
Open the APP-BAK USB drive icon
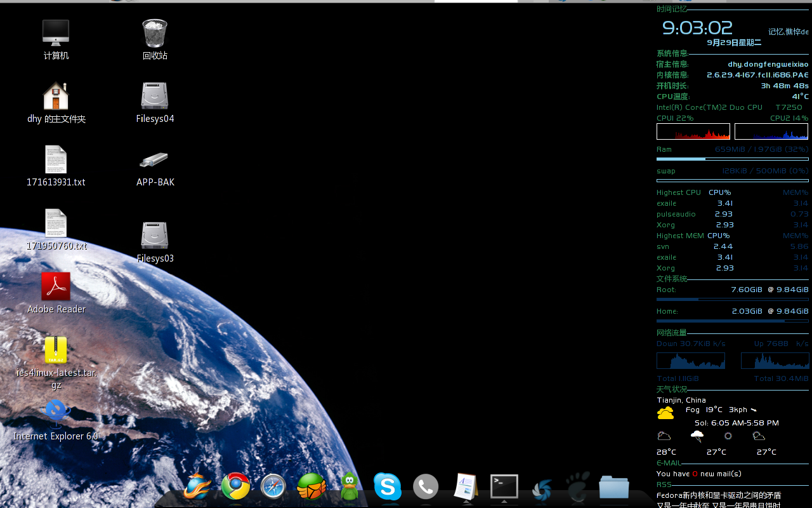pyautogui.click(x=154, y=159)
